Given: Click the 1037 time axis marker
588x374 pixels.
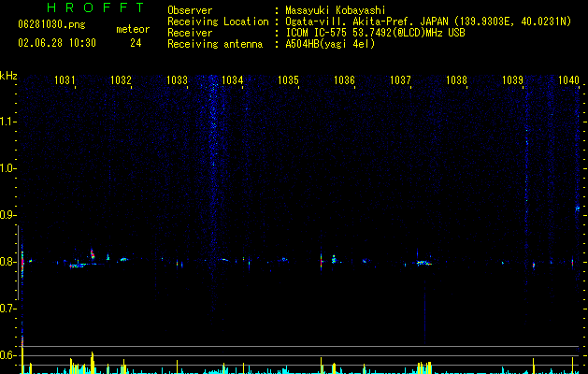Looking at the screenshot, I should pos(400,80).
